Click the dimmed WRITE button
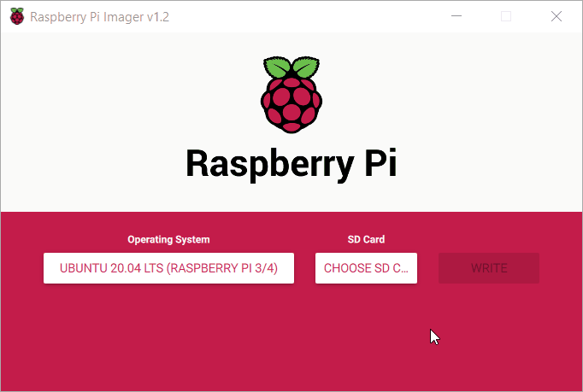583x392 pixels. pyautogui.click(x=489, y=268)
